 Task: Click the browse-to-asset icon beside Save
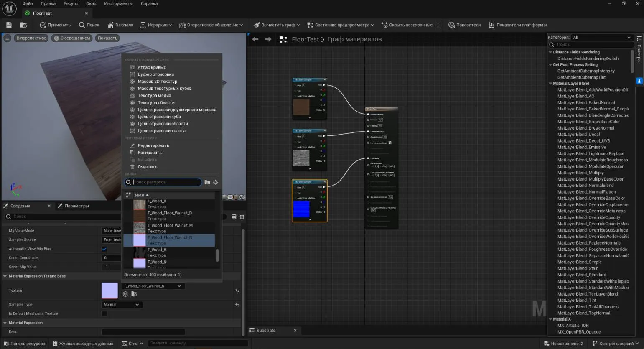coord(23,25)
